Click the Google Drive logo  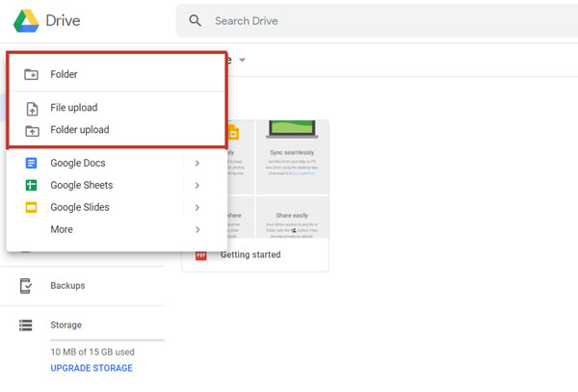point(26,20)
